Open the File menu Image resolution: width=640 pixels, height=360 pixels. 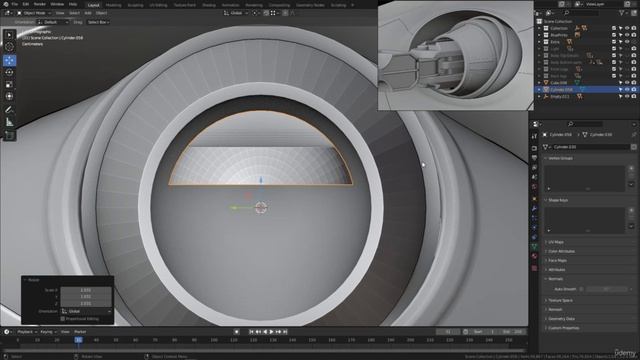(14, 4)
